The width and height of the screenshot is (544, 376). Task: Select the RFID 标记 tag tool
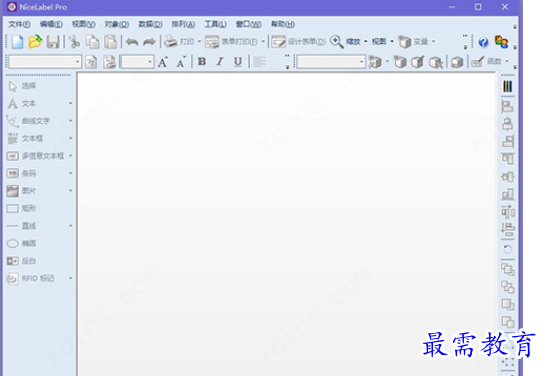31,278
